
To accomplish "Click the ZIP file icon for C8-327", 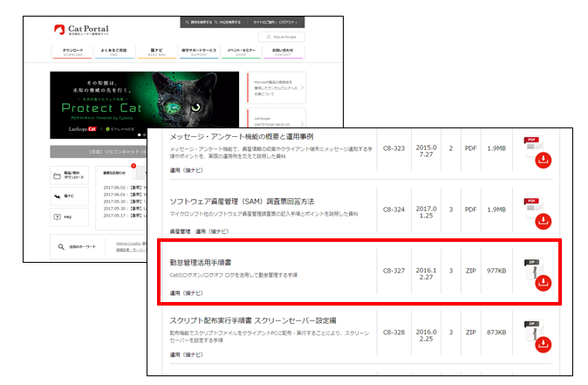I will point(532,267).
